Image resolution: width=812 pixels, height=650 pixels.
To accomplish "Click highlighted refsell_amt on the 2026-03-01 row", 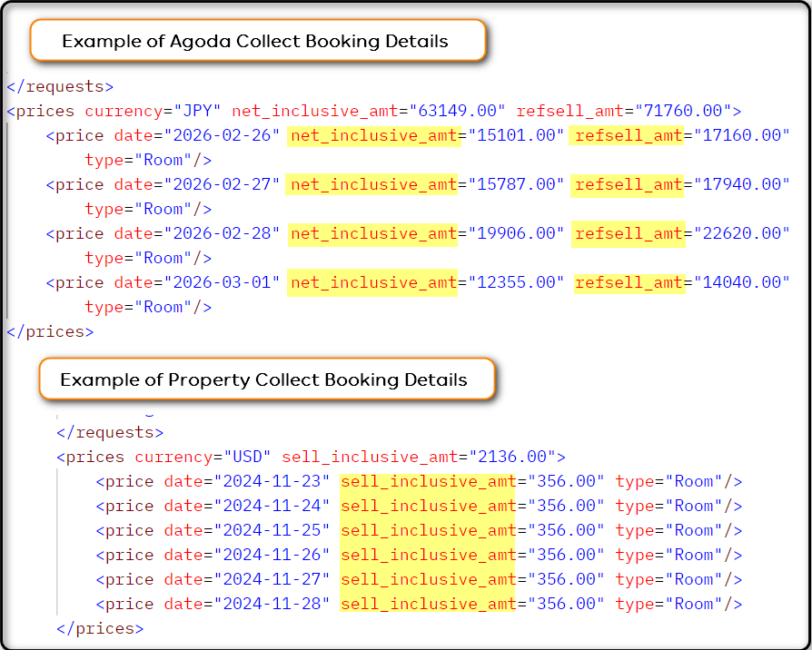I will [x=629, y=283].
